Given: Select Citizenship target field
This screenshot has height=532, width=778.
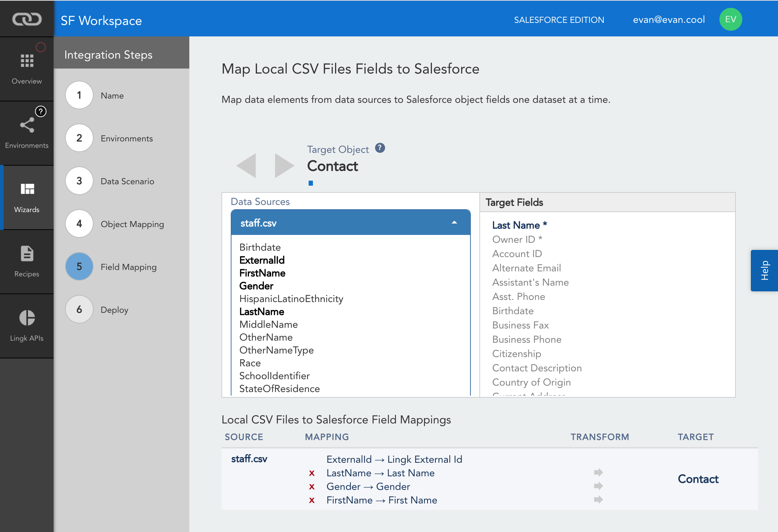Looking at the screenshot, I should point(517,353).
